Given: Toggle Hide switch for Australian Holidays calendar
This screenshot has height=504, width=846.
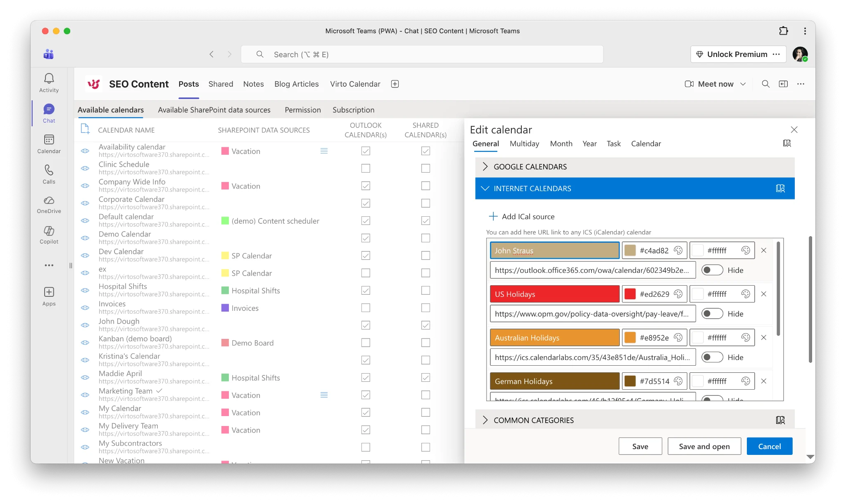Looking at the screenshot, I should [x=712, y=357].
